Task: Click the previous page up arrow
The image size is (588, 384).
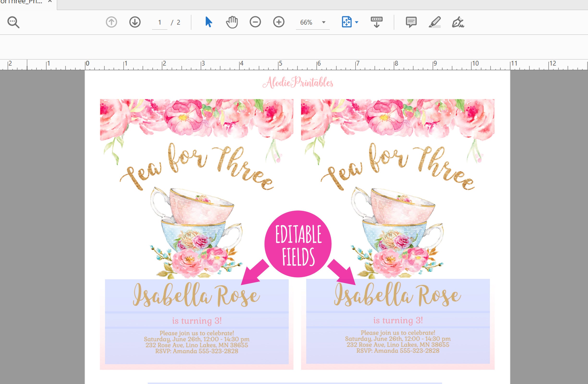Action: (111, 22)
